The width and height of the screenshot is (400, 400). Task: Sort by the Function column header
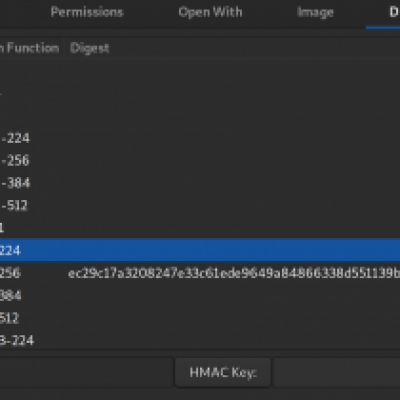coord(31,48)
